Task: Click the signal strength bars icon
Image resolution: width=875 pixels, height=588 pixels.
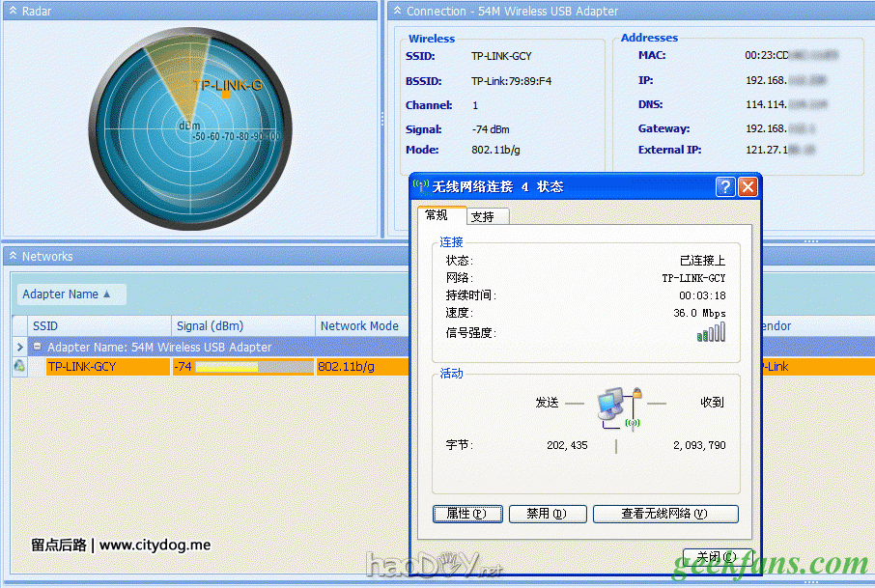Action: click(x=711, y=332)
